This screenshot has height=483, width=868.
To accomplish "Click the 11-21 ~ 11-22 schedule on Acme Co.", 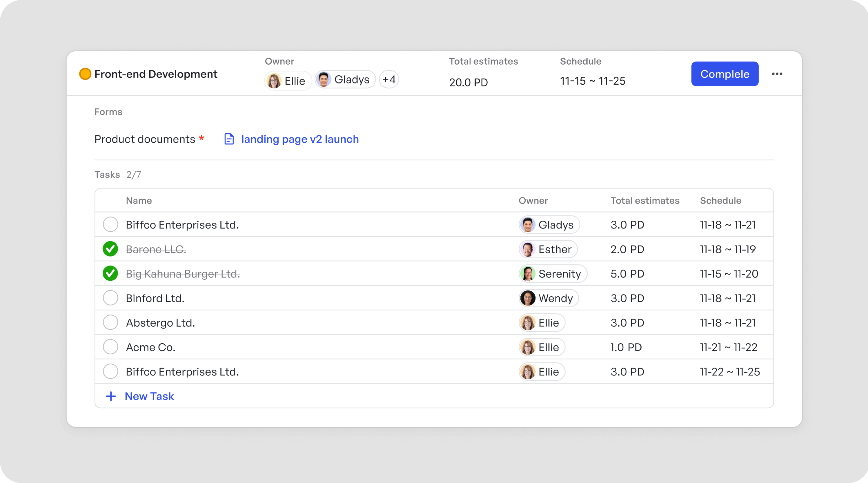I will (x=729, y=347).
